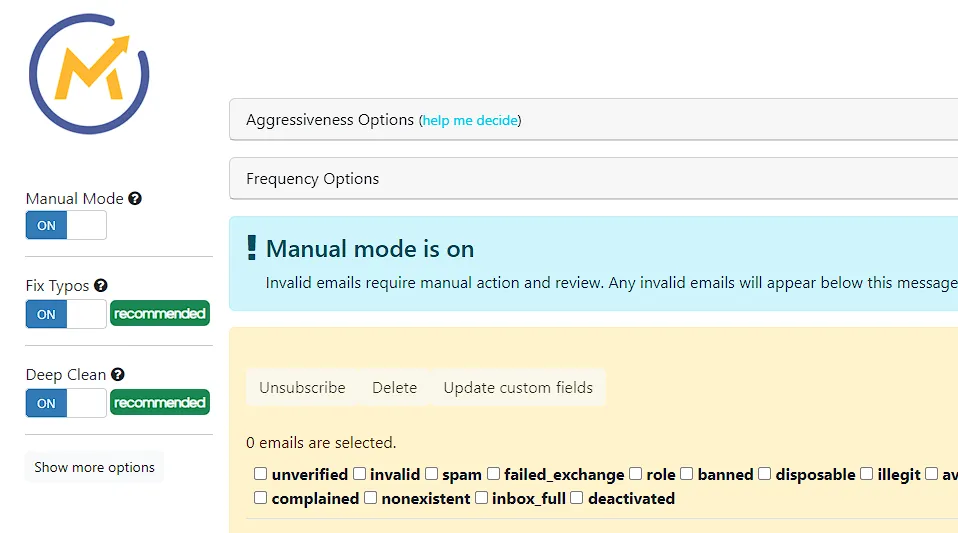Check the banned filter checkbox
Image resolution: width=958 pixels, height=533 pixels.
[687, 474]
